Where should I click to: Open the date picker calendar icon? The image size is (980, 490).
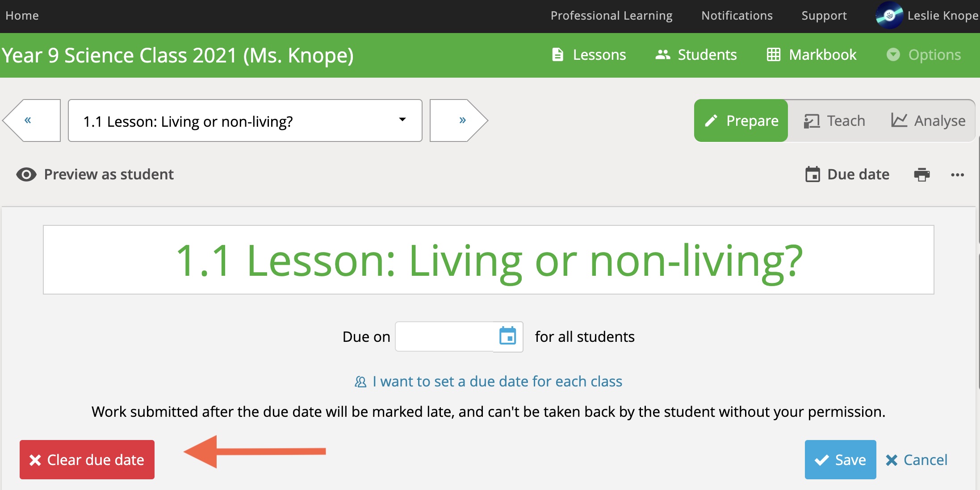click(507, 336)
